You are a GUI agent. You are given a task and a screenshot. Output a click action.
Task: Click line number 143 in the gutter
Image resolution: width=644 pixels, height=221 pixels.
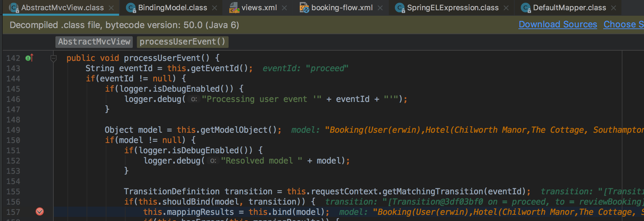[13, 68]
